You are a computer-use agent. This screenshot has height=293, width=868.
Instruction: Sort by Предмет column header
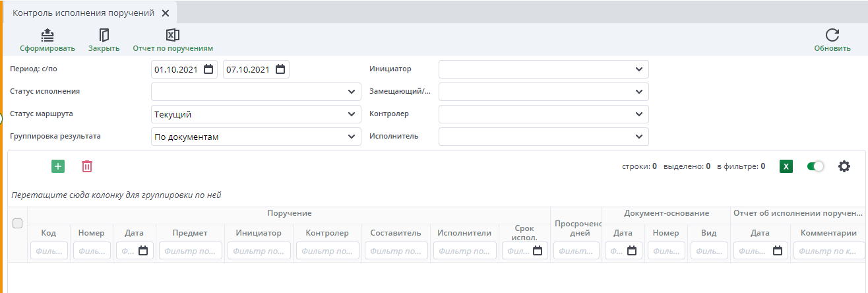tap(190, 232)
